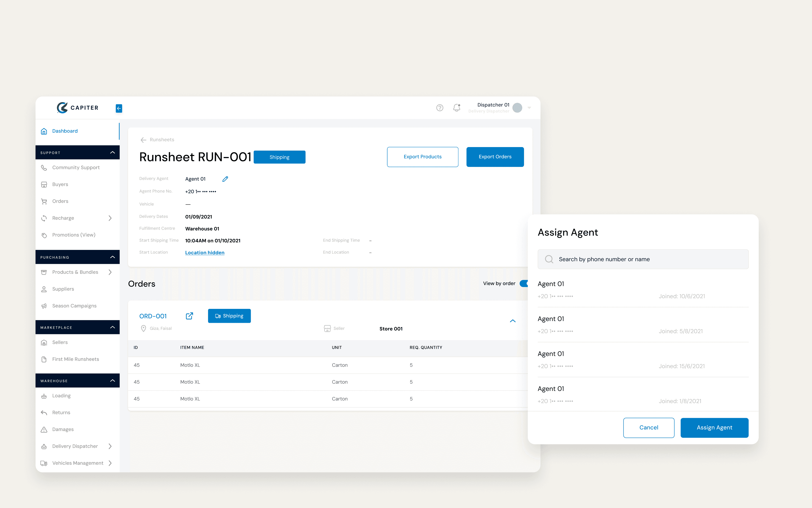Collapse the MARKETPLACE section
Image resolution: width=812 pixels, height=508 pixels.
click(112, 327)
